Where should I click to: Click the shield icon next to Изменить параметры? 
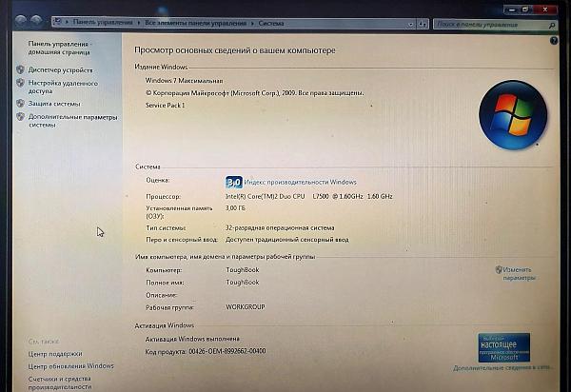[x=499, y=269]
